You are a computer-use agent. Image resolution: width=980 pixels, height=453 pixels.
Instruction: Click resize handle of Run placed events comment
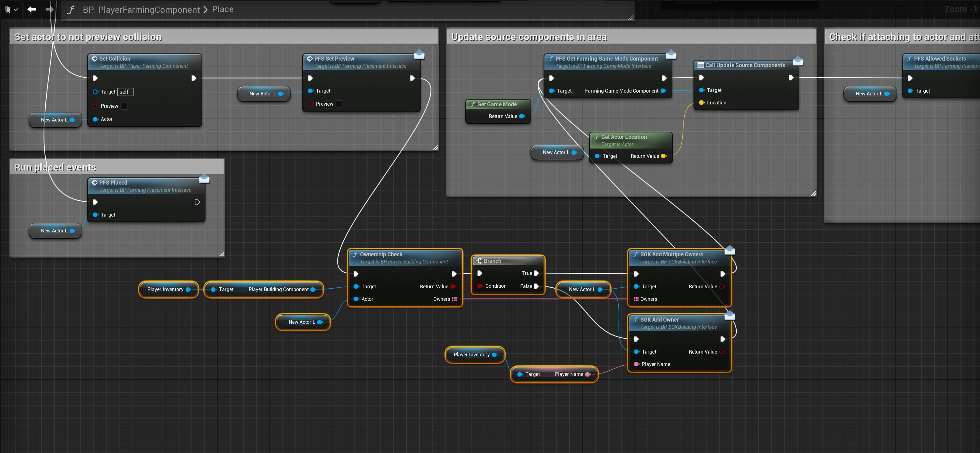click(222, 254)
